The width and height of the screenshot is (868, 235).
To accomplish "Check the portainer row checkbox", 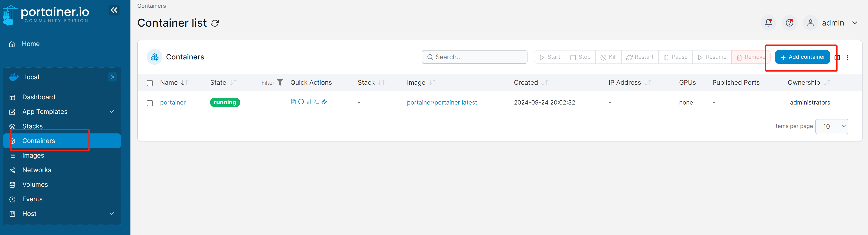I will pos(150,103).
